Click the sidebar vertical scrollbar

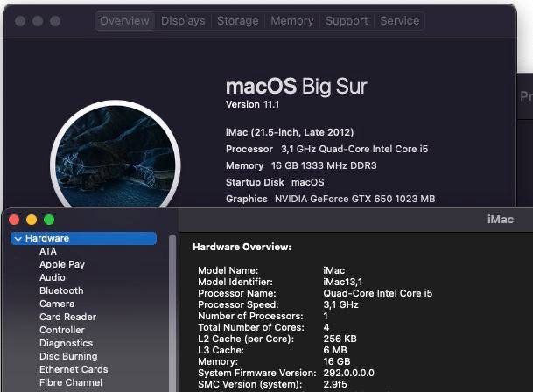(172, 312)
